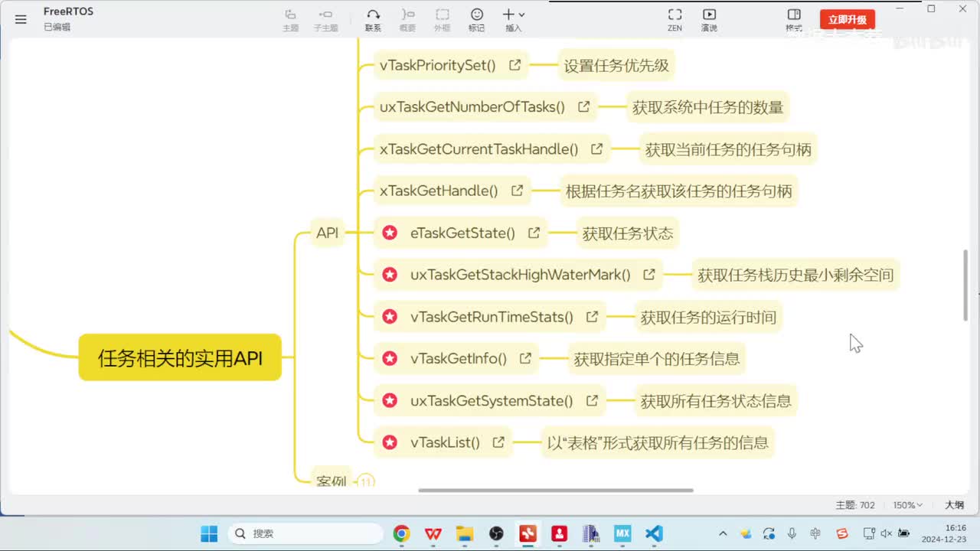This screenshot has width=980, height=551.
Task: Click the 主题 (topic) toolbar icon
Action: (x=290, y=21)
